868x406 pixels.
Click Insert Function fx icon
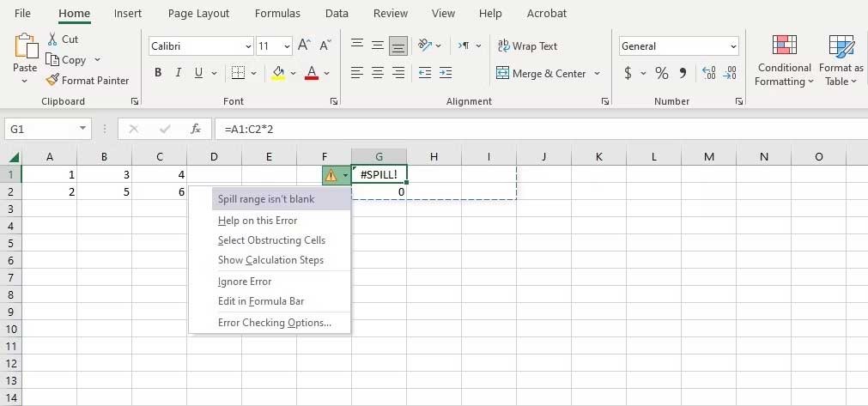pos(196,129)
